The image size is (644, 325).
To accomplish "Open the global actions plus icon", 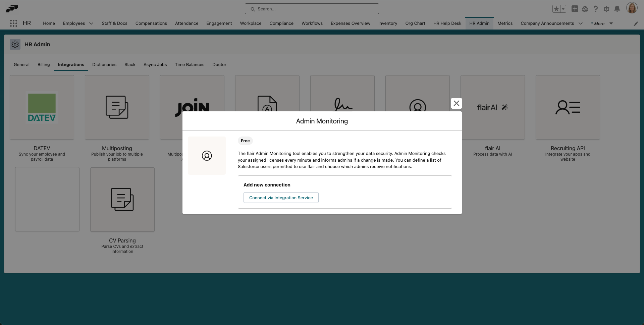I will click(575, 9).
